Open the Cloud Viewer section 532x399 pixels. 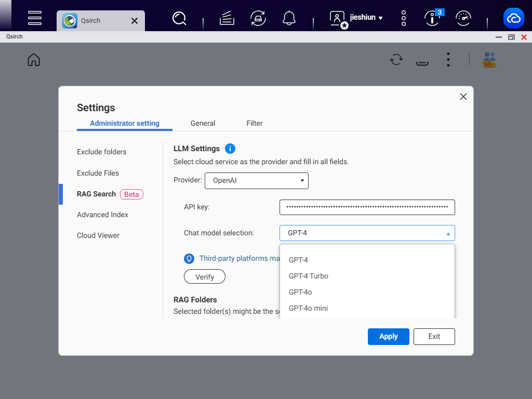point(98,235)
